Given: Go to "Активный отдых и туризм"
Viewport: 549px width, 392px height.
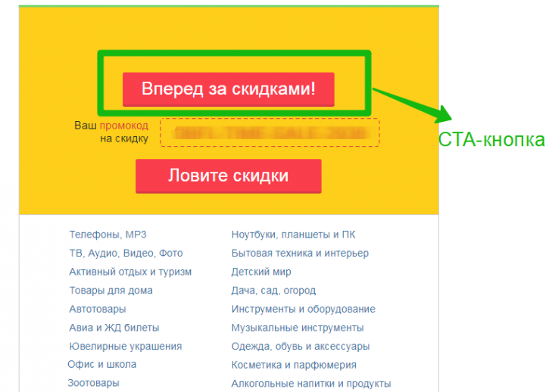Looking at the screenshot, I should tap(130, 272).
